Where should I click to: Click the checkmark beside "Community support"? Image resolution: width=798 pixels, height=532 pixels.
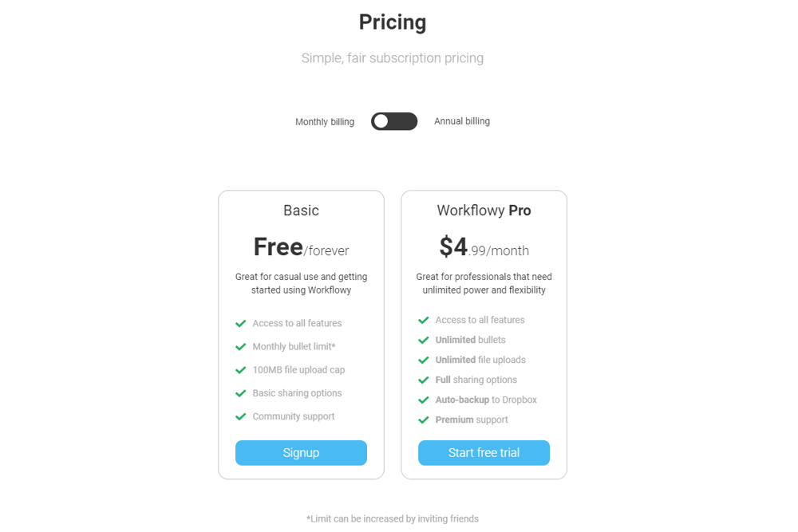click(240, 416)
